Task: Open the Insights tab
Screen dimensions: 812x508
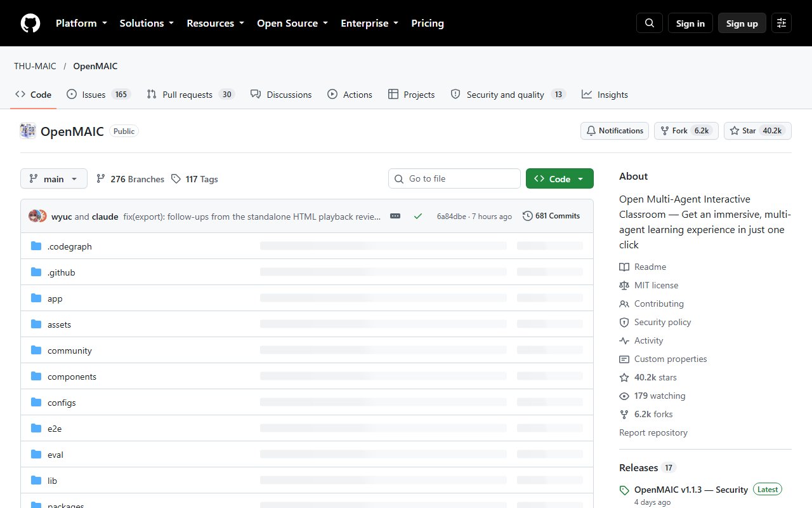Action: (x=605, y=95)
